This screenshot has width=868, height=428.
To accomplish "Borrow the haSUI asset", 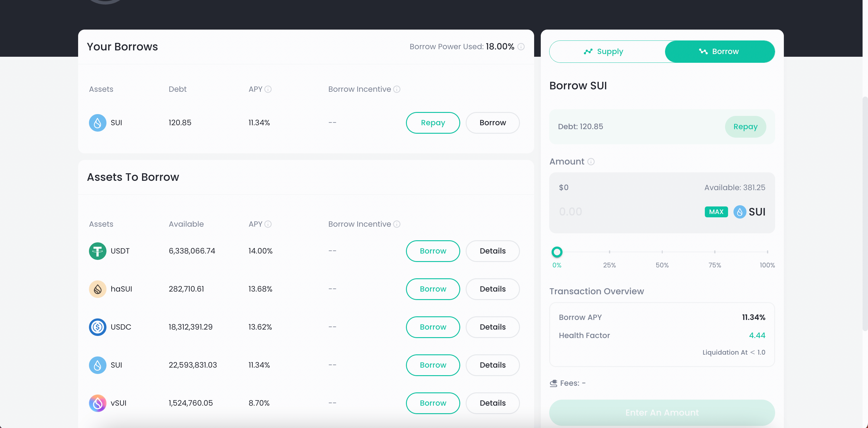I will coord(433,289).
